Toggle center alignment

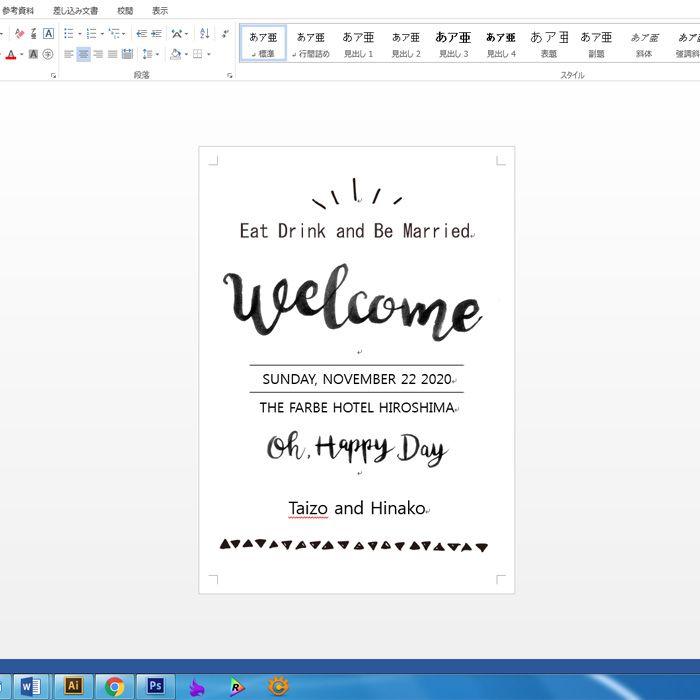click(83, 54)
